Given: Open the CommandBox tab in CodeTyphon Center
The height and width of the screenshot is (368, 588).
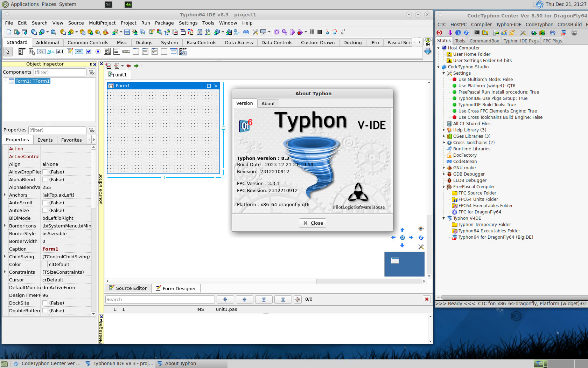Looking at the screenshot, I should click(484, 41).
